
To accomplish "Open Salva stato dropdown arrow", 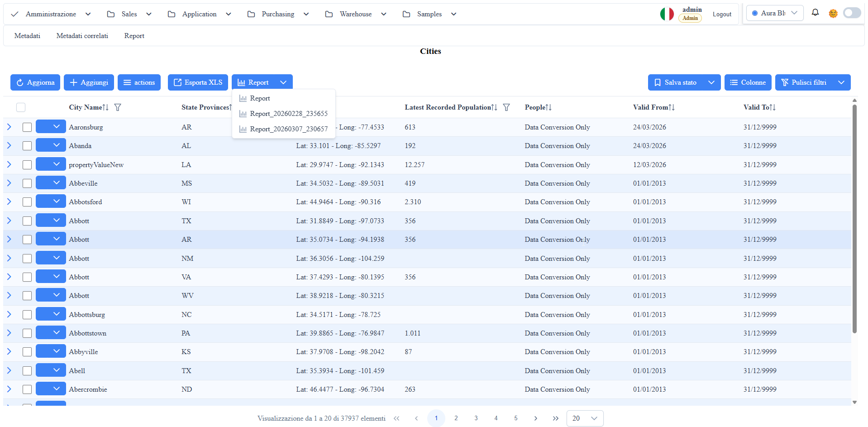I will pyautogui.click(x=711, y=82).
